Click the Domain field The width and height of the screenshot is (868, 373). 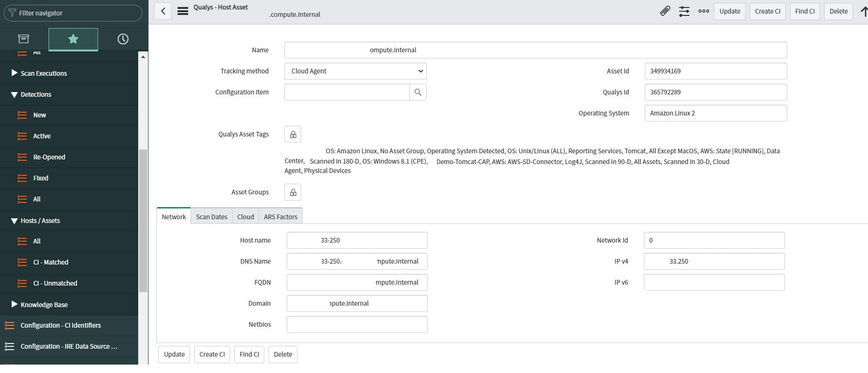357,303
